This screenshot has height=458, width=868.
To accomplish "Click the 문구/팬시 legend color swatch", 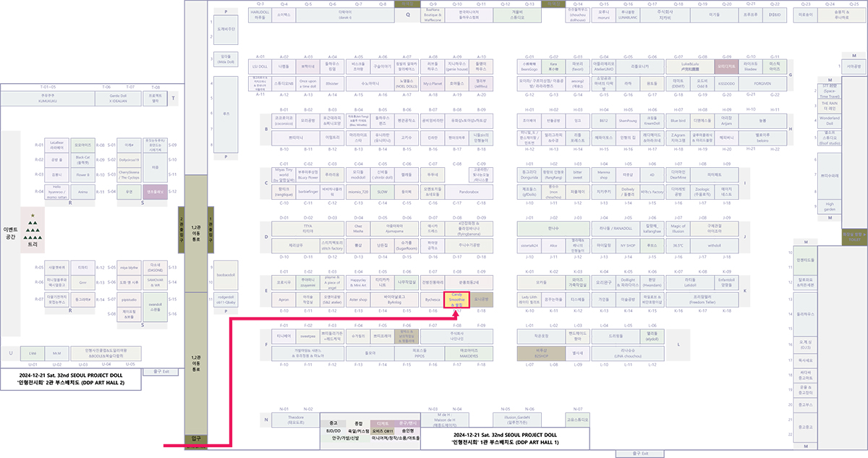I will pos(408,423).
